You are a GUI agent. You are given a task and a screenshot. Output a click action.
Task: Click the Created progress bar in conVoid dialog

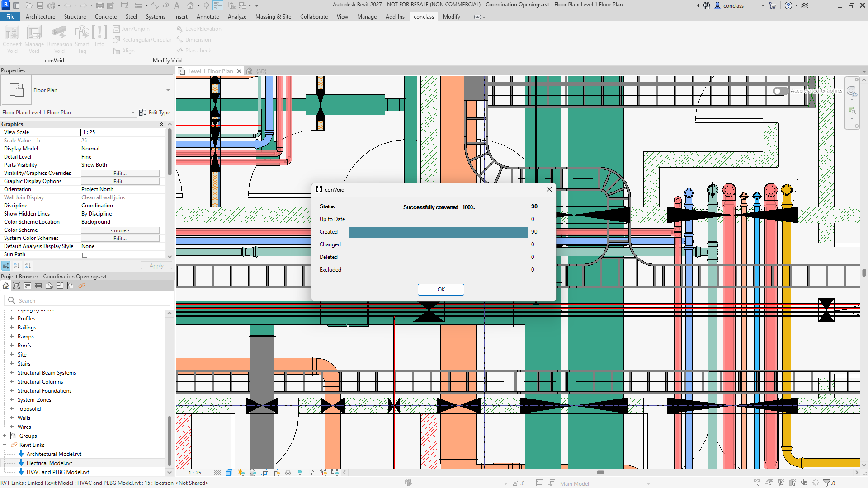[x=439, y=232]
